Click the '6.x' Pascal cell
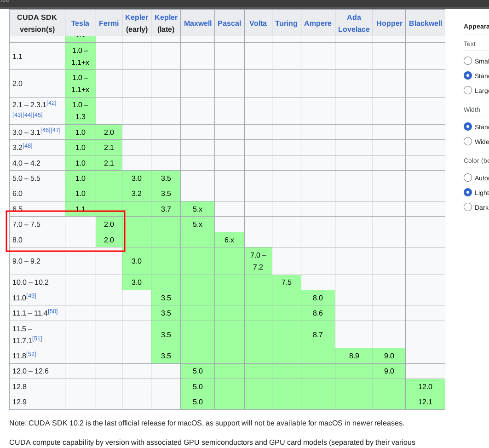489x448 pixels. 229,240
